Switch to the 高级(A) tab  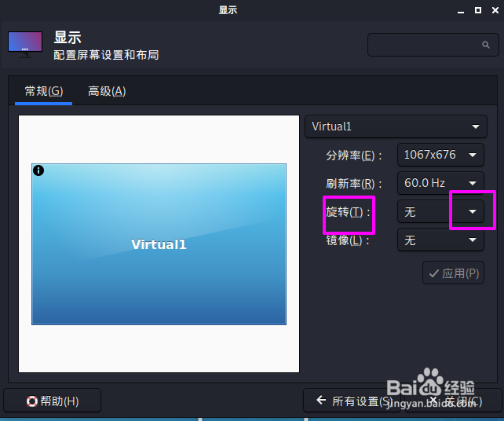107,92
